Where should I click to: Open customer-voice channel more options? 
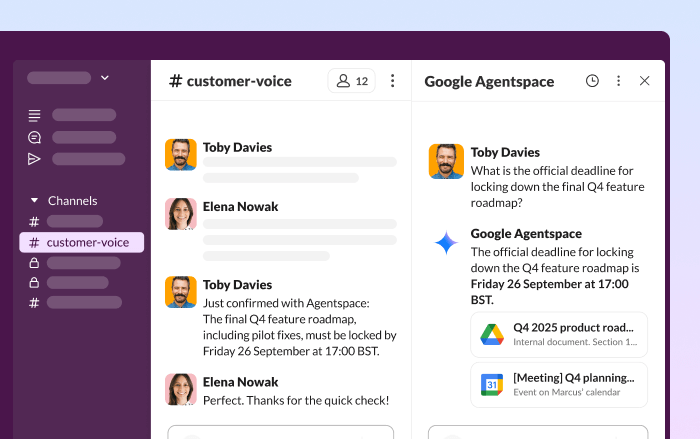coord(392,81)
